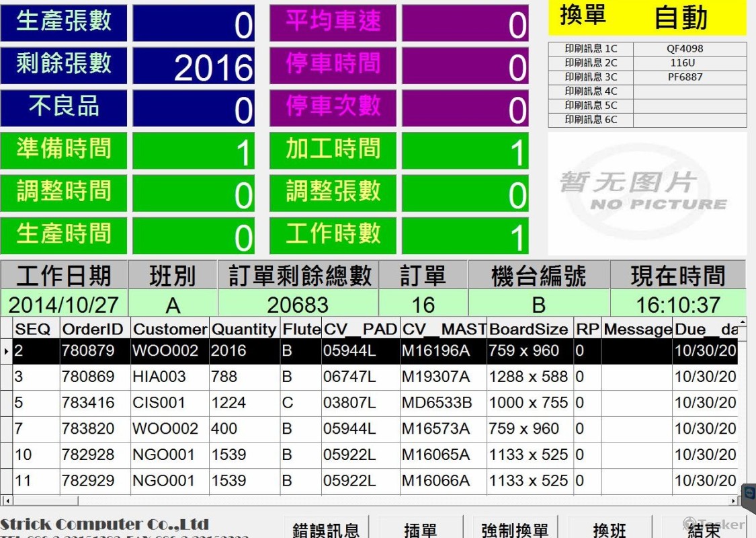This screenshot has height=538, width=756.
Task: Click the 剩餘張數 value 2016
Action: (x=194, y=67)
